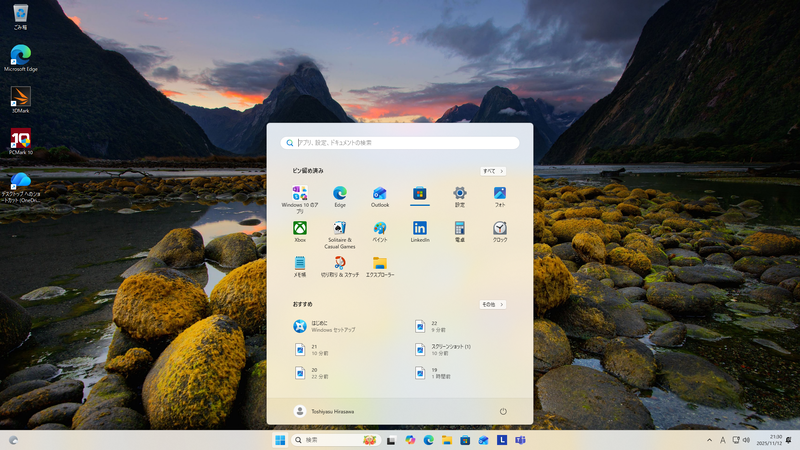The width and height of the screenshot is (800, 450).
Task: Open Toshiyasu Hirasawa user account menu
Action: point(324,411)
